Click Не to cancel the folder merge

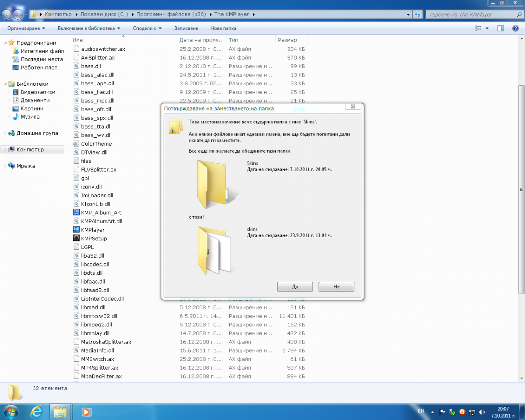click(336, 287)
